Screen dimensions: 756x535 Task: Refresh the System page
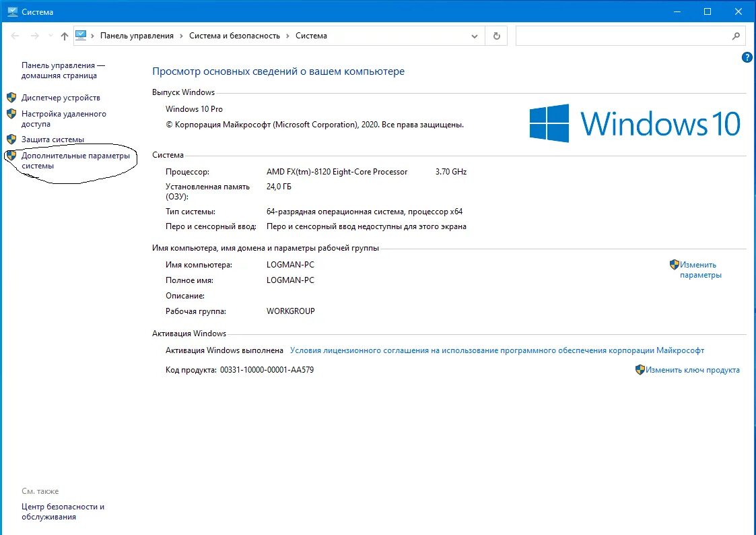497,36
